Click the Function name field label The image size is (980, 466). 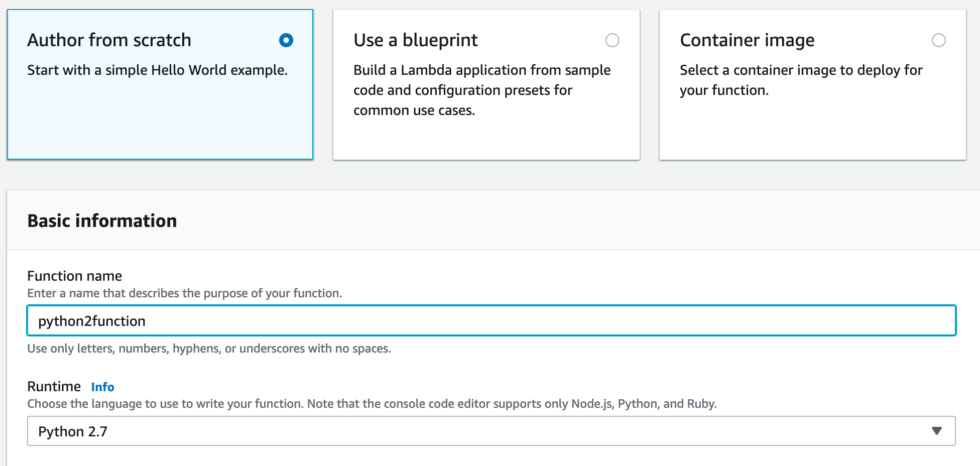pos(74,276)
